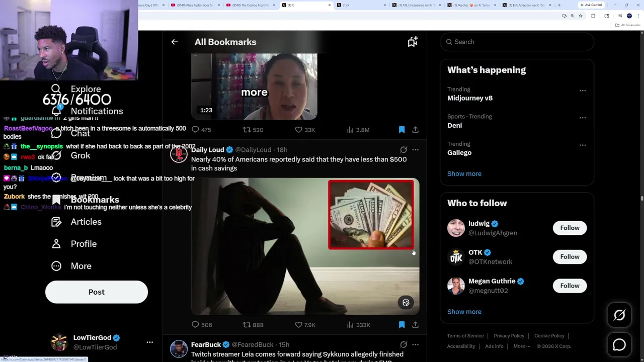Click the Search input field
The width and height of the screenshot is (644, 362).
coord(517,42)
